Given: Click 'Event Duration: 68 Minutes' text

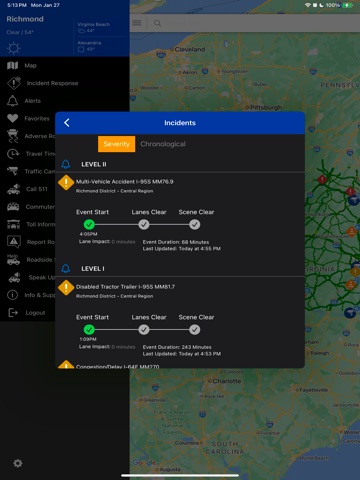Looking at the screenshot, I should [x=176, y=242].
